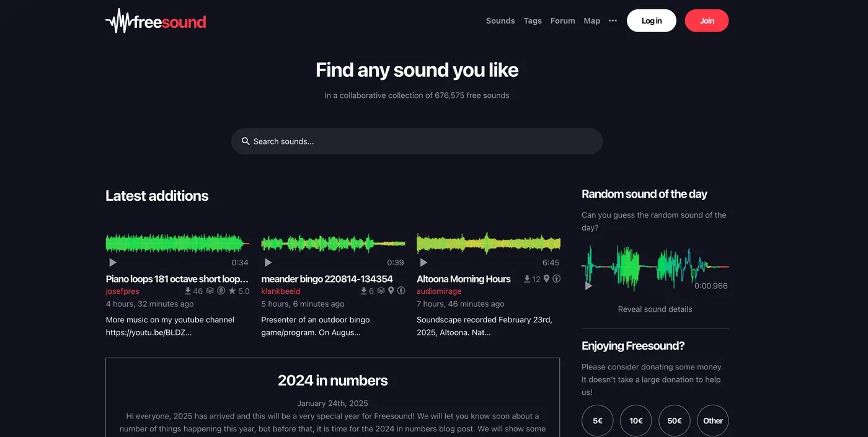Click the Freesound logo
This screenshot has width=868, height=437.
click(x=156, y=21)
